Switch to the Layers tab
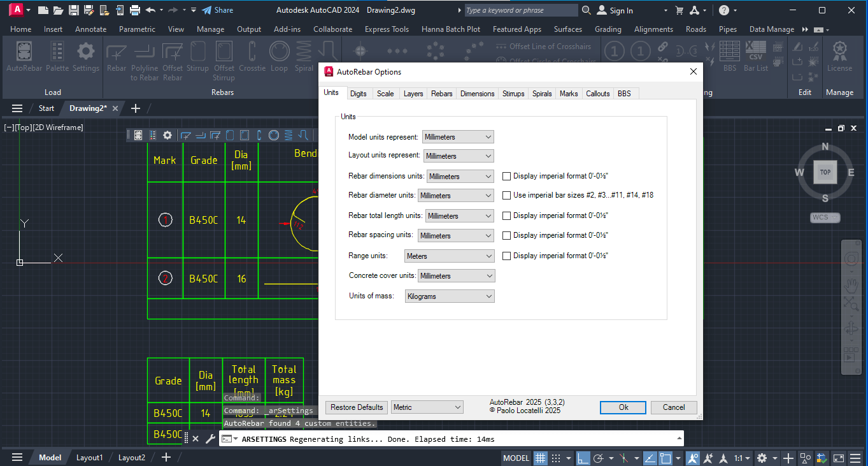 (x=413, y=94)
